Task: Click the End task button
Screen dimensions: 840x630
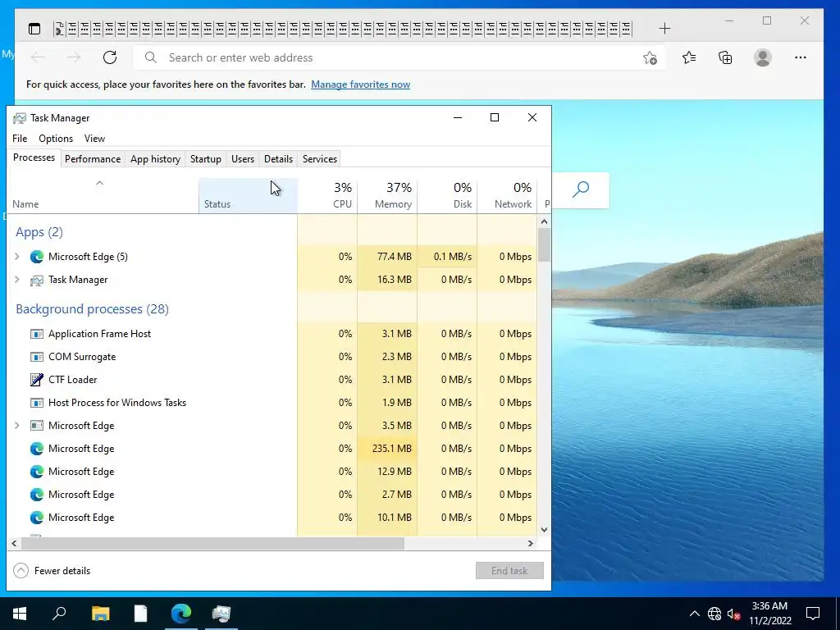Action: coord(509,571)
